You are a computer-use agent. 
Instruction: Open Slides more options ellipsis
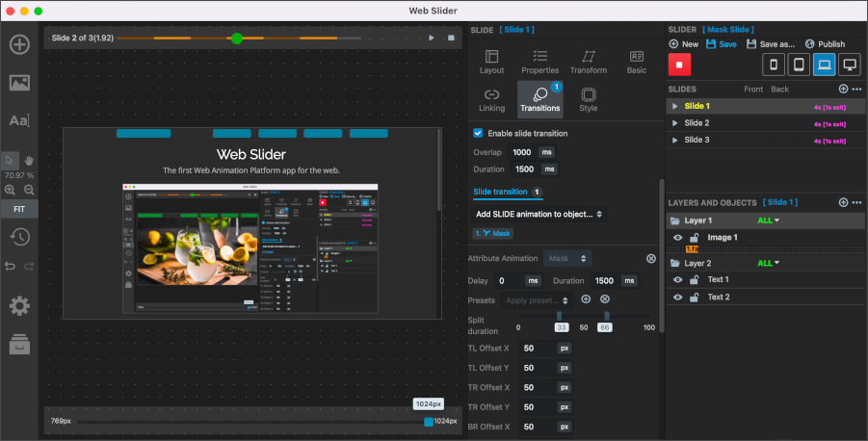(x=857, y=90)
